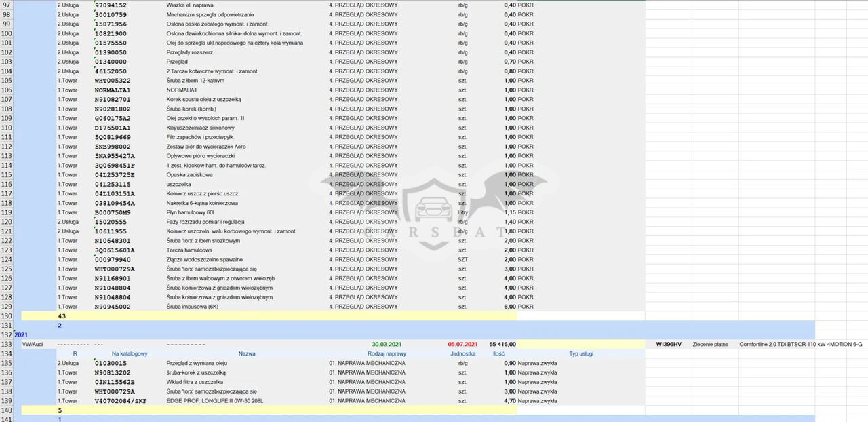Click the yellow total cell showing 43
Screen dimensions: 868x422
[x=62, y=316]
